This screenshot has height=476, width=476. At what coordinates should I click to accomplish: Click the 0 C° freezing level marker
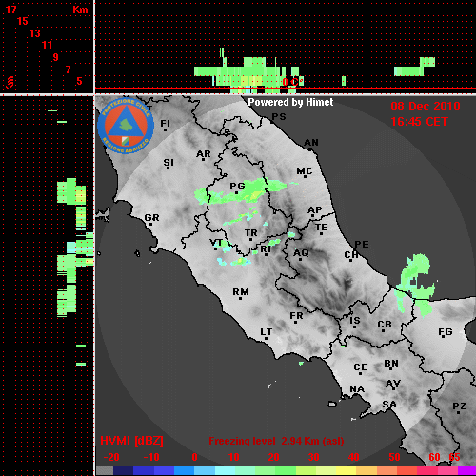[x=292, y=82]
